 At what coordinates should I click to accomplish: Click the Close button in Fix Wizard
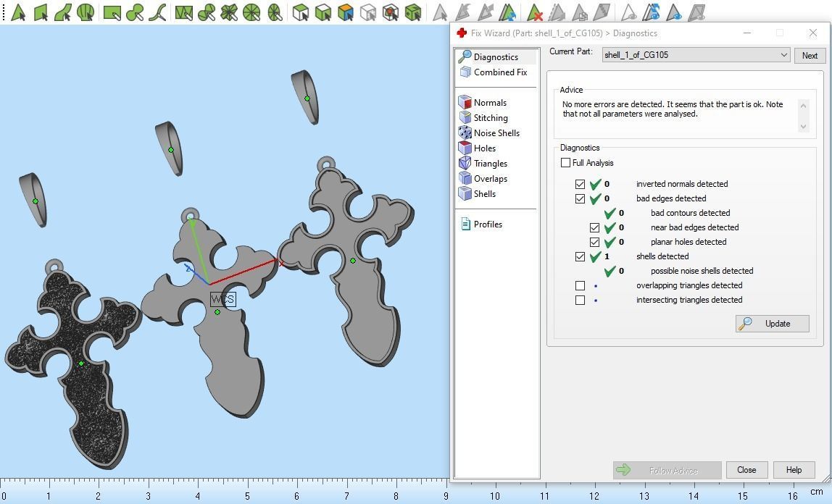746,469
